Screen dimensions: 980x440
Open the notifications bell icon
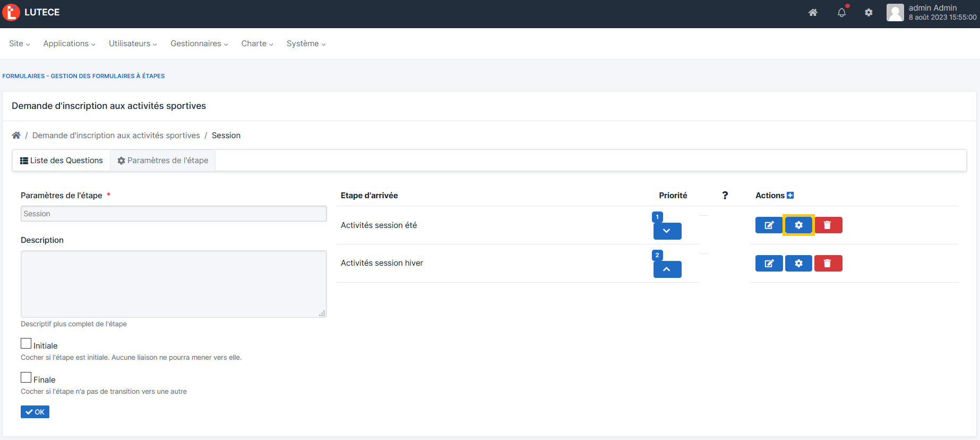point(841,13)
